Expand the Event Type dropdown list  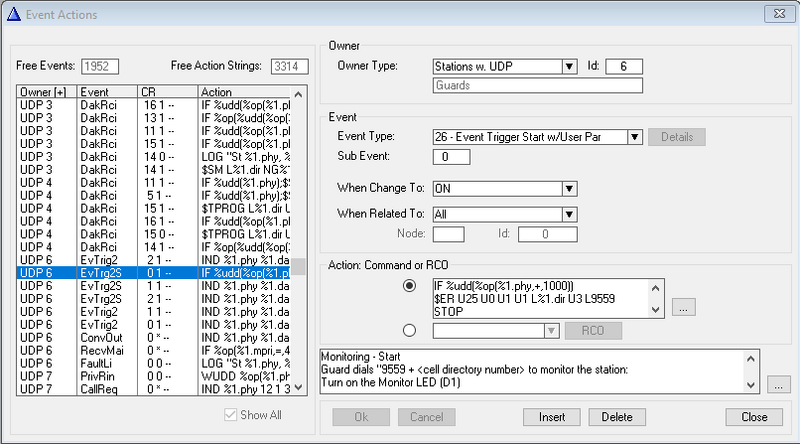tap(634, 137)
